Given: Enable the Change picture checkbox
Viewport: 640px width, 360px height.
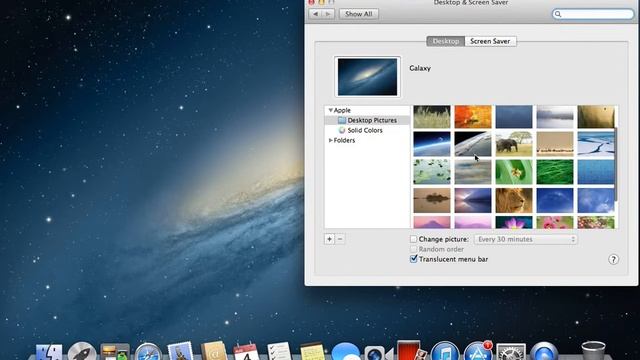Looking at the screenshot, I should click(x=413, y=239).
